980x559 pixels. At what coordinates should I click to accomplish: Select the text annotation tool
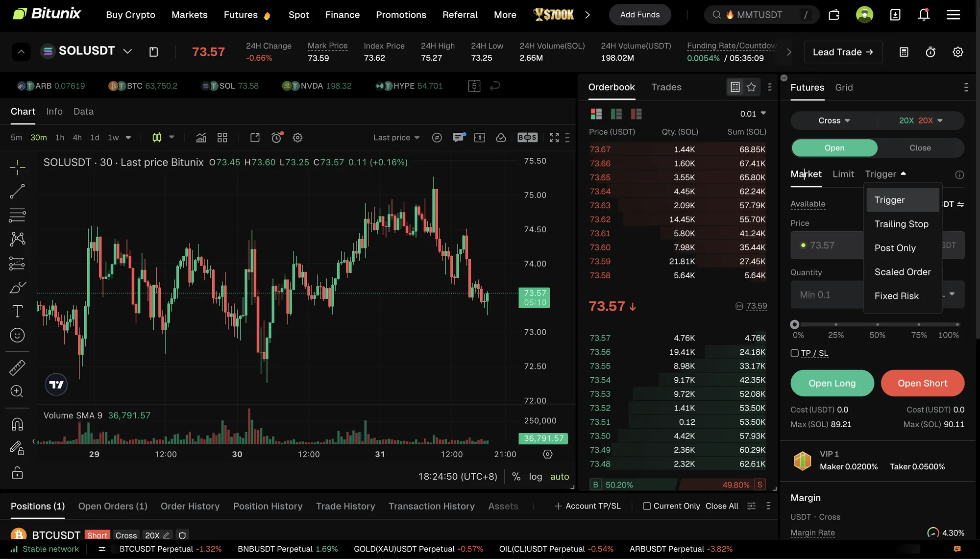17,311
